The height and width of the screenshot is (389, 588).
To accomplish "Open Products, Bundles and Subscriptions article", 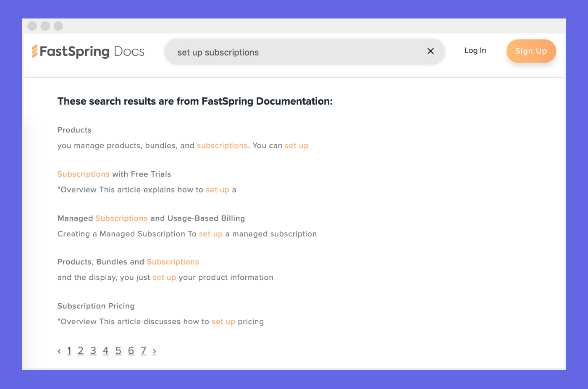I will pyautogui.click(x=128, y=261).
